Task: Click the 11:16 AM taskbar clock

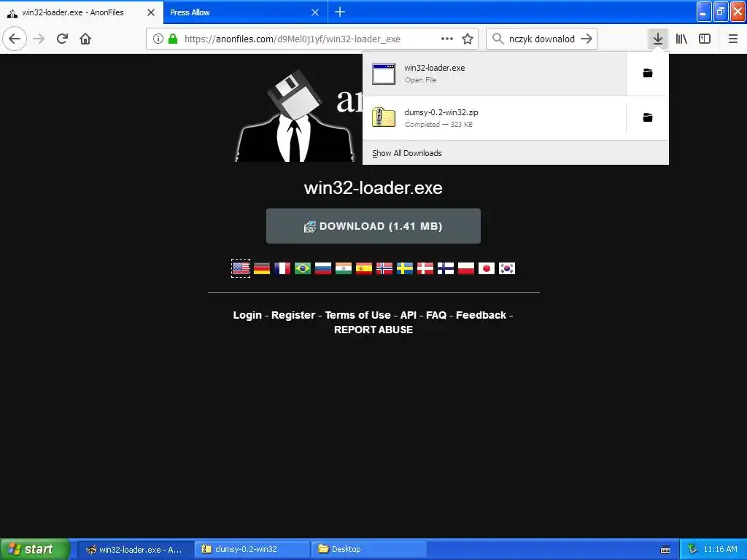Action: tap(720, 549)
